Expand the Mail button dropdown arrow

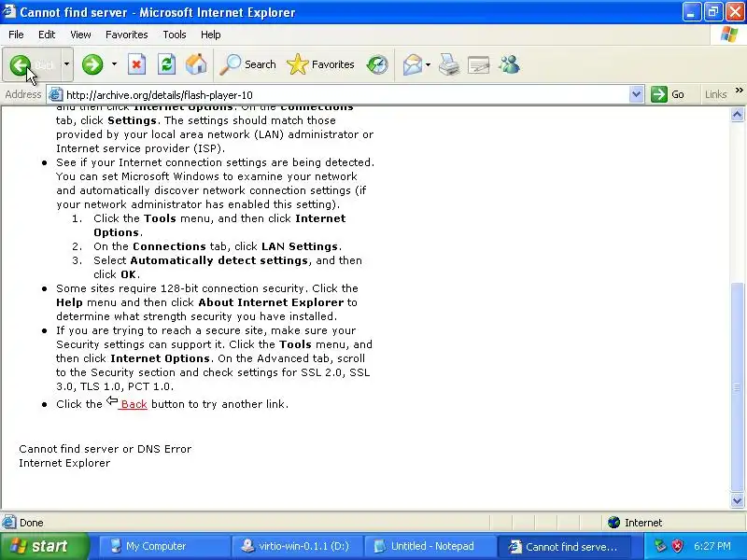point(428,64)
